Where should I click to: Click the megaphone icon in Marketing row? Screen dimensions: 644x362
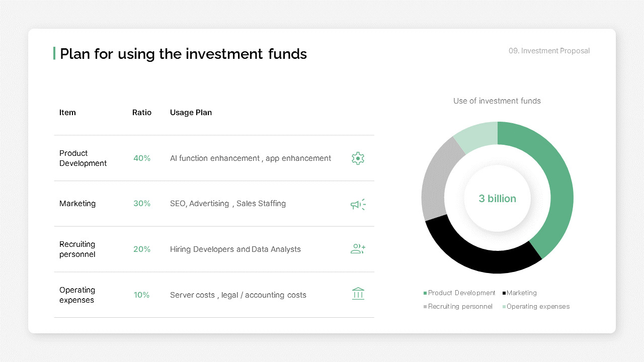358,204
